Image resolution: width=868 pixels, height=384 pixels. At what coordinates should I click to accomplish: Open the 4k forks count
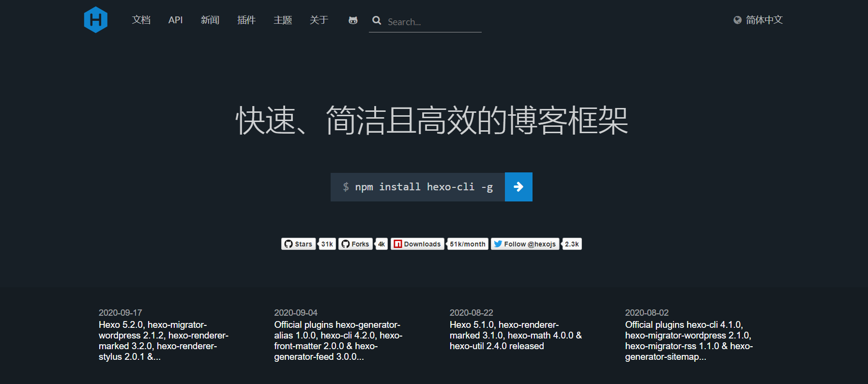(381, 244)
